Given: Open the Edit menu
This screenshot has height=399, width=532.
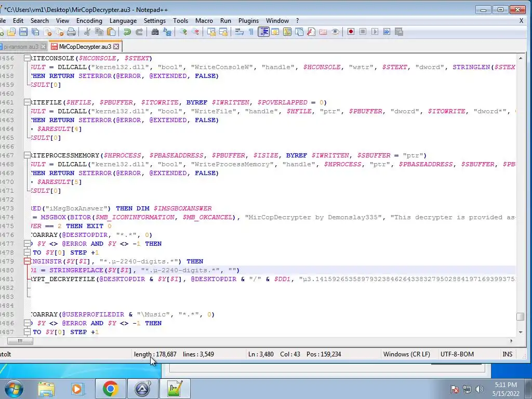Looking at the screenshot, I should click(x=18, y=21).
